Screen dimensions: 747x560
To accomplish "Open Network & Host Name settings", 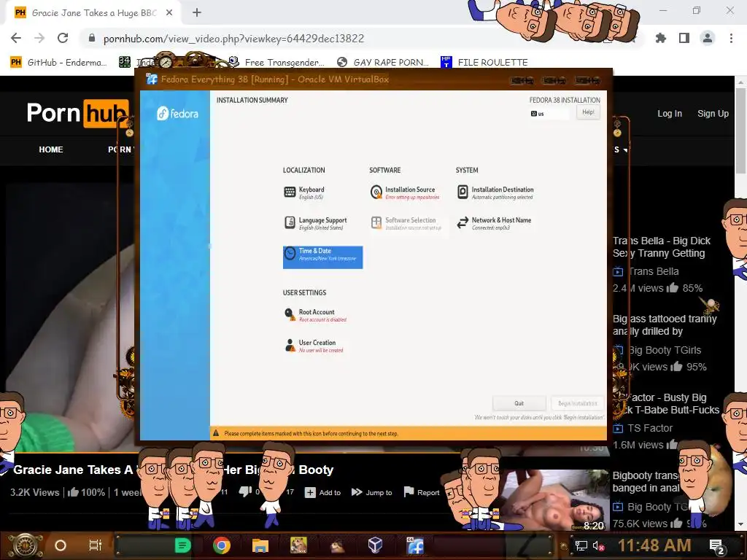I will [x=494, y=223].
